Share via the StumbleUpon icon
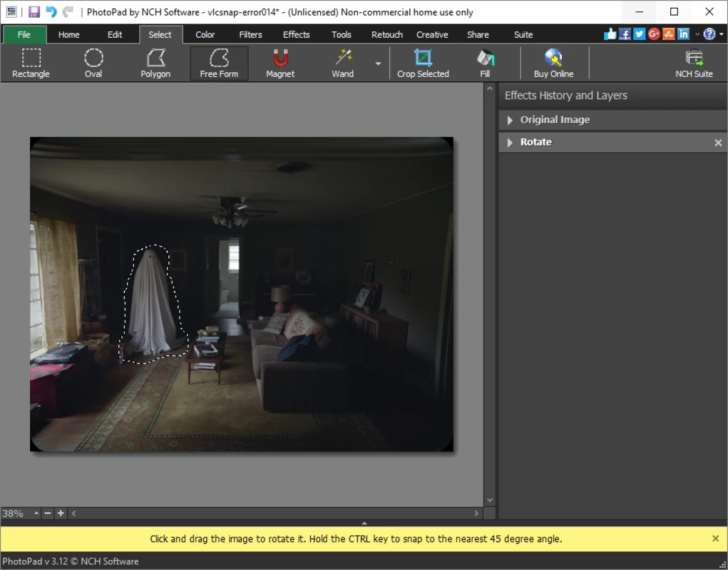The image size is (728, 570). pyautogui.click(x=669, y=34)
